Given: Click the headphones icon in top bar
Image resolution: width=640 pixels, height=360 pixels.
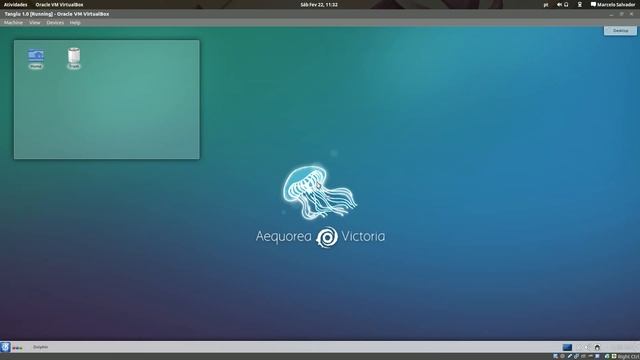Looking at the screenshot, I should tap(566, 5).
